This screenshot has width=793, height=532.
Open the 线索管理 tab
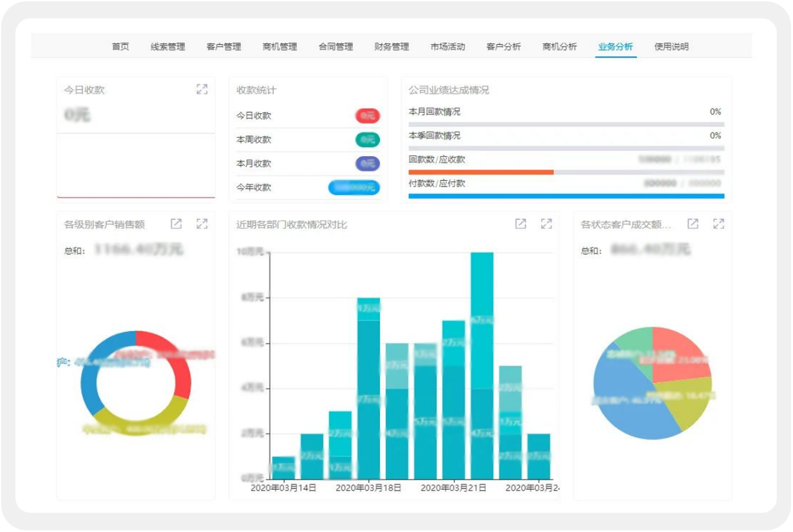click(168, 47)
